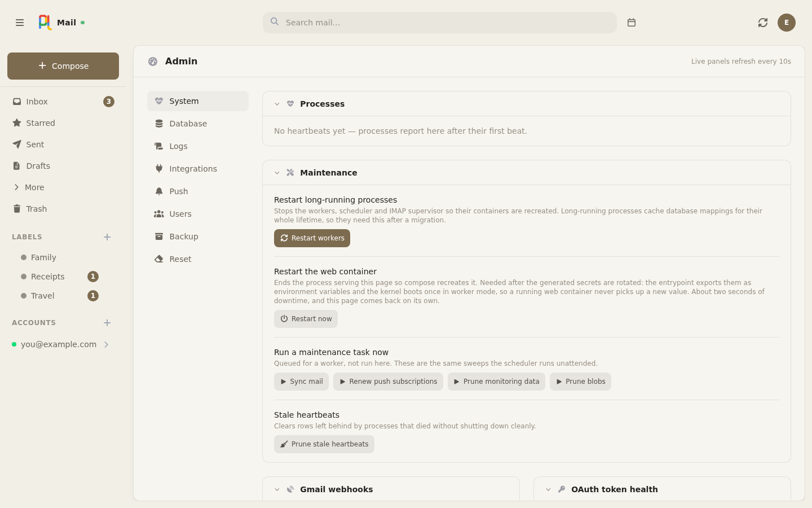Click Restart now button

pyautogui.click(x=306, y=319)
